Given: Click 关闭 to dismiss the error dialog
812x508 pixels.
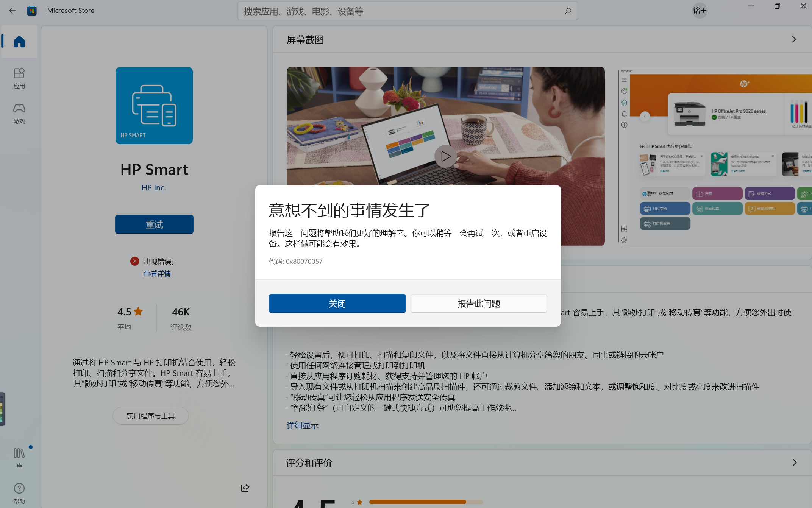Looking at the screenshot, I should (x=337, y=303).
